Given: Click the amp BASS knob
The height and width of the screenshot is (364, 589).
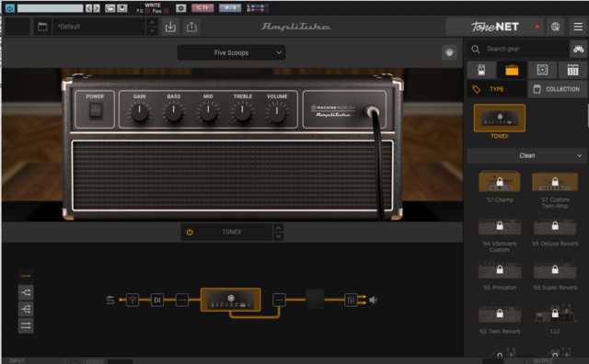Looking at the screenshot, I should pos(174,112).
